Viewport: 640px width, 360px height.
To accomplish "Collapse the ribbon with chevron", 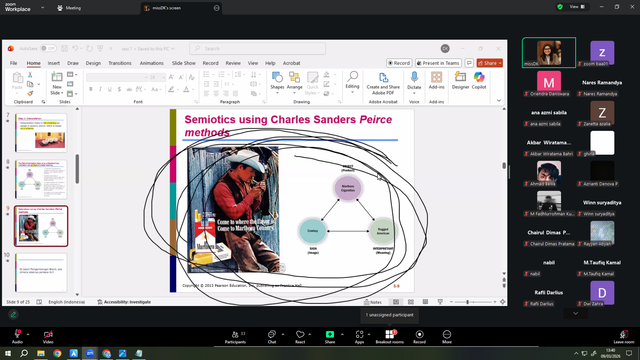I will tap(499, 100).
